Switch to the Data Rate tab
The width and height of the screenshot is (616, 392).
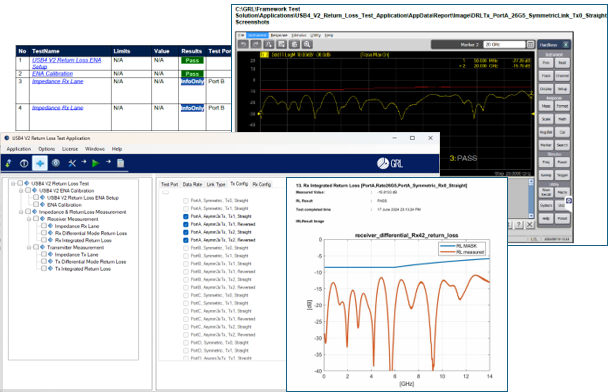coord(192,184)
